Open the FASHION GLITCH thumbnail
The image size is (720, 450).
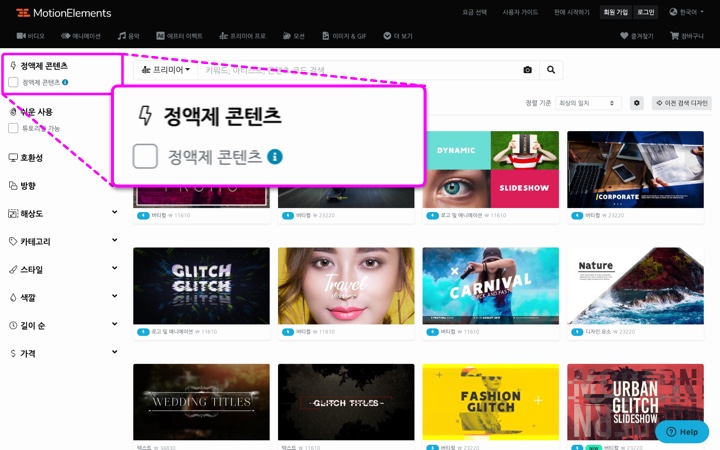(x=490, y=402)
